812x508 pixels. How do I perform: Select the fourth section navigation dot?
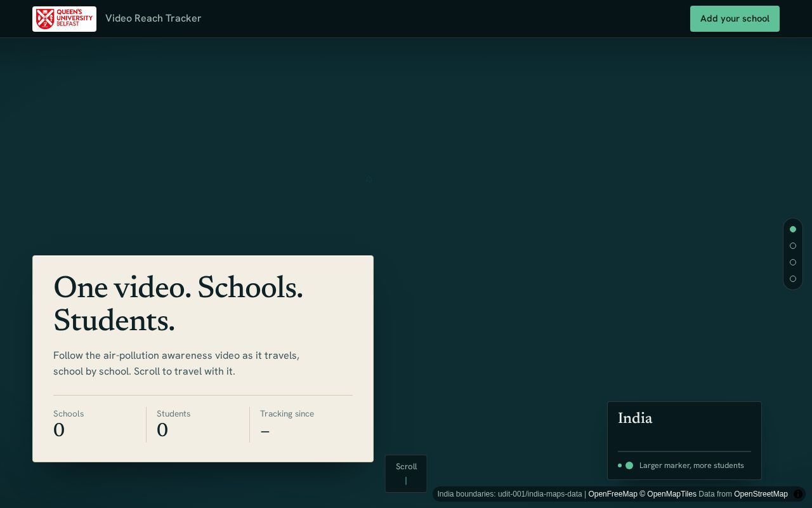tap(792, 279)
